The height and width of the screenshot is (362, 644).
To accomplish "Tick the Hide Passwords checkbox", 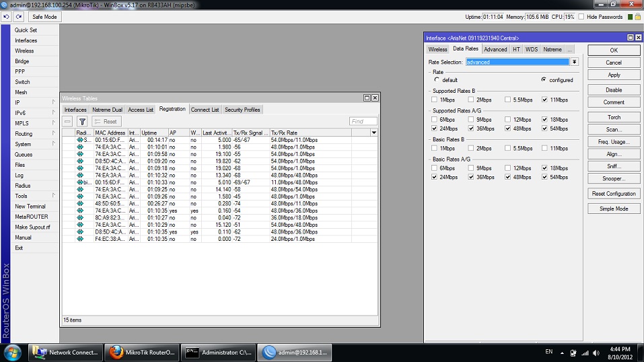I will 581,17.
